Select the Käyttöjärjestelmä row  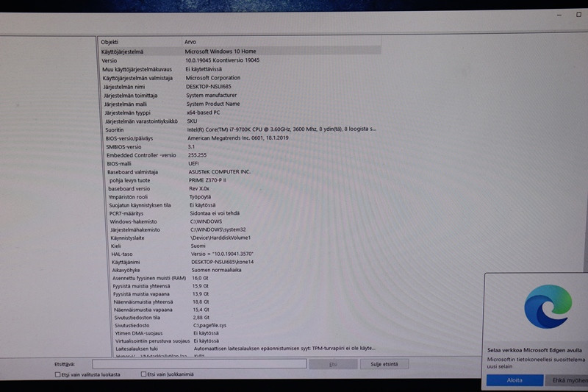240,51
